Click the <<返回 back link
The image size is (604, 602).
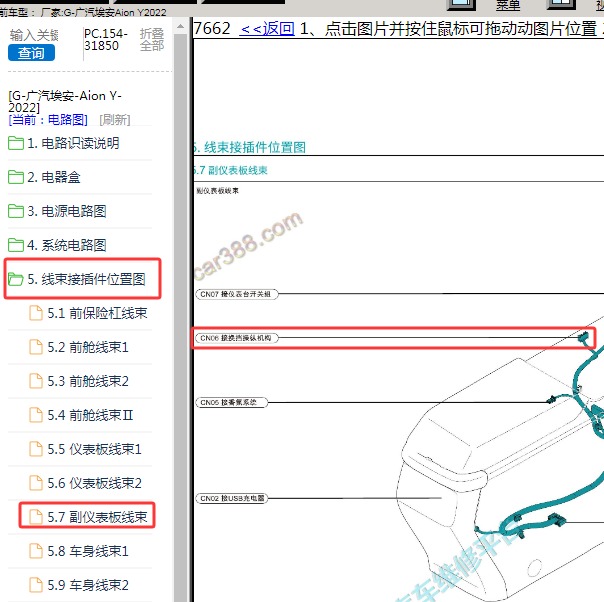click(267, 29)
